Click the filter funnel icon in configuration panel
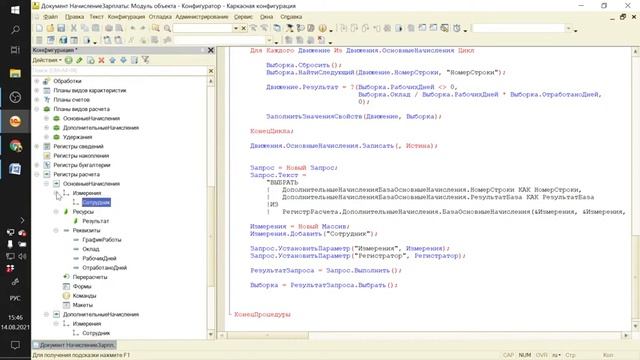The height and width of the screenshot is (360, 640). pos(145,60)
